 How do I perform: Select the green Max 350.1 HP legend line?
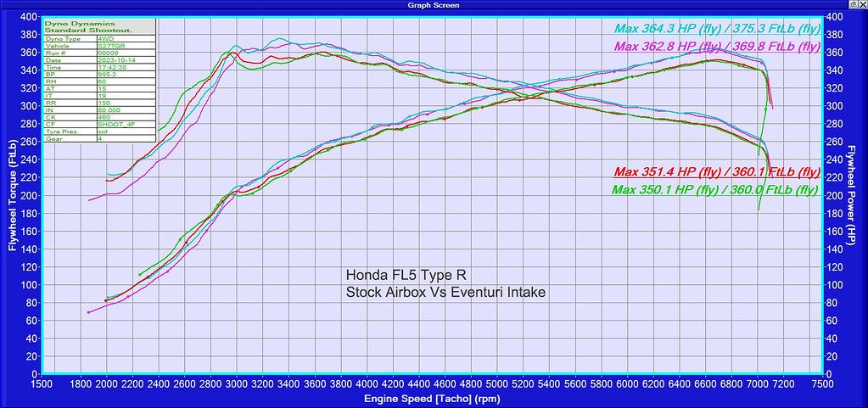pyautogui.click(x=715, y=190)
